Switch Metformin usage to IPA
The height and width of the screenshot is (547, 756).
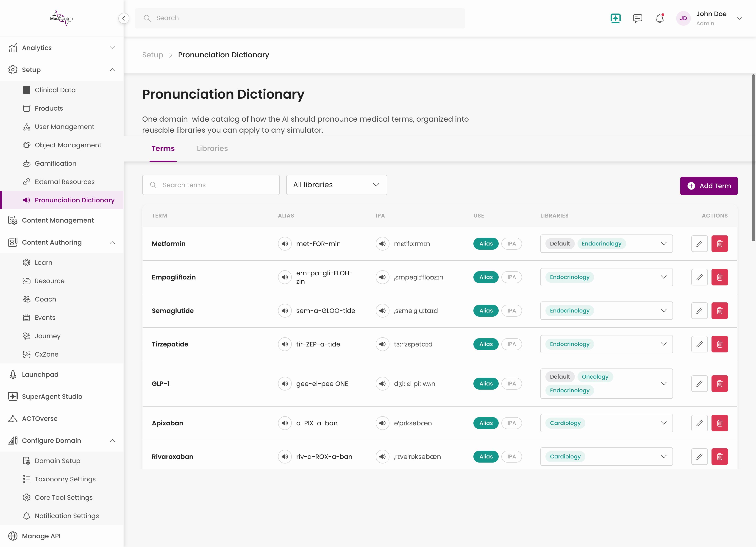[512, 244]
